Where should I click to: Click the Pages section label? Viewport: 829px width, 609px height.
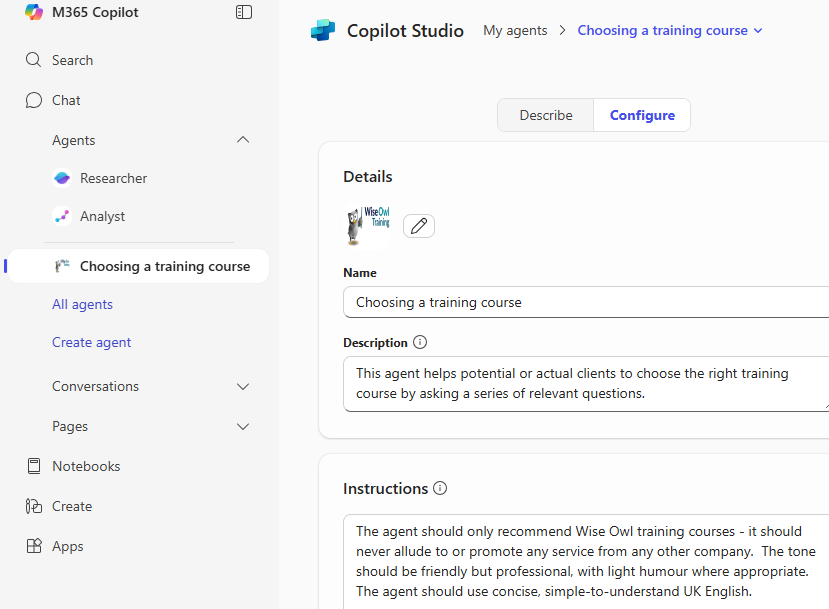click(x=70, y=427)
